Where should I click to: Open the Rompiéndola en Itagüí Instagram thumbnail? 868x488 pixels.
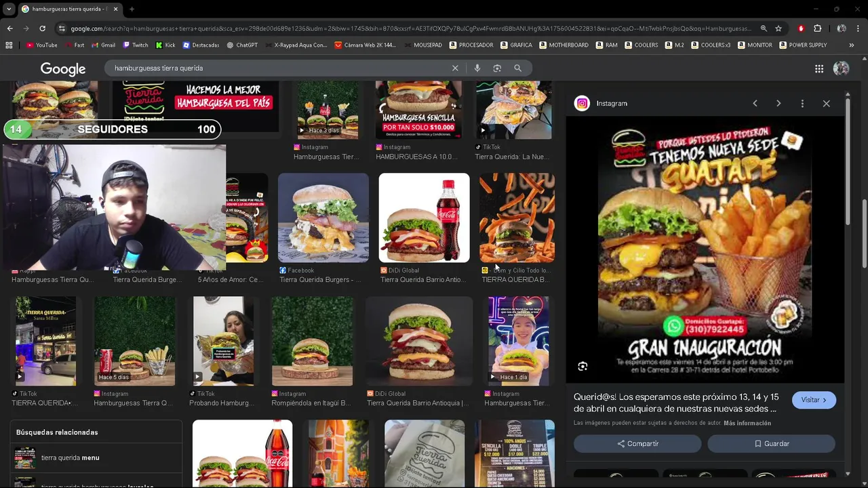click(312, 341)
